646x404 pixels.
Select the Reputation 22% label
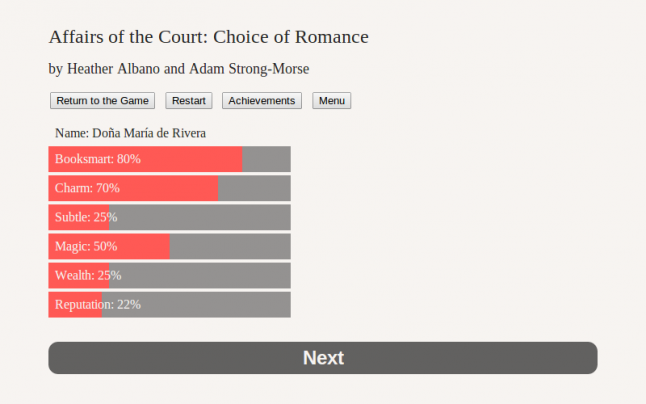click(x=98, y=304)
